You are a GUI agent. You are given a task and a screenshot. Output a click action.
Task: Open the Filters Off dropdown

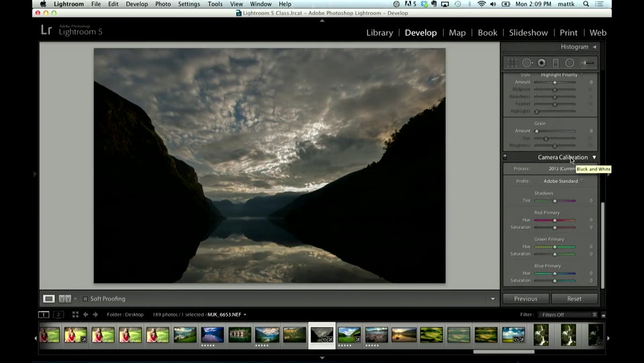pos(569,315)
